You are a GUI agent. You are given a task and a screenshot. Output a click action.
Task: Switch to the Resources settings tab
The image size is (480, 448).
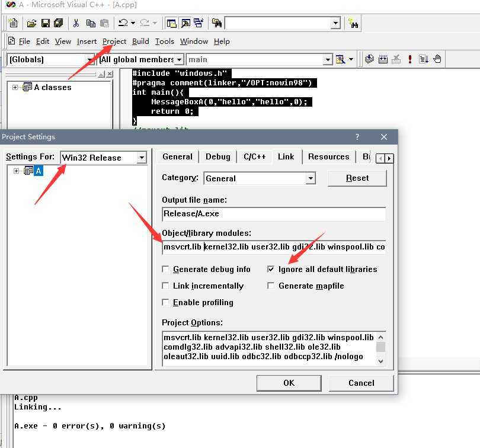(328, 157)
